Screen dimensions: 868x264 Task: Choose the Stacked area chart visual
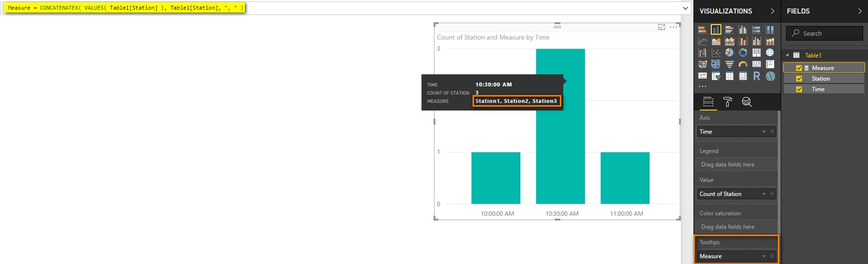730,41
